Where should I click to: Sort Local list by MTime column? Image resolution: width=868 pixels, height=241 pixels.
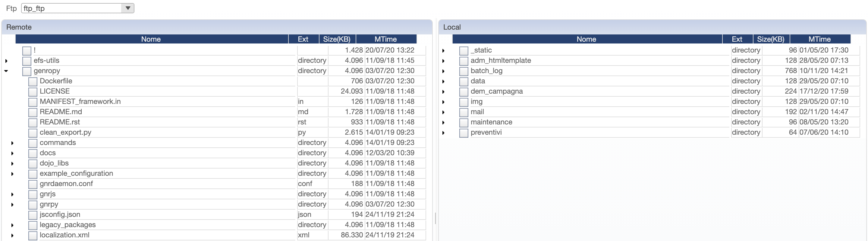tap(820, 39)
